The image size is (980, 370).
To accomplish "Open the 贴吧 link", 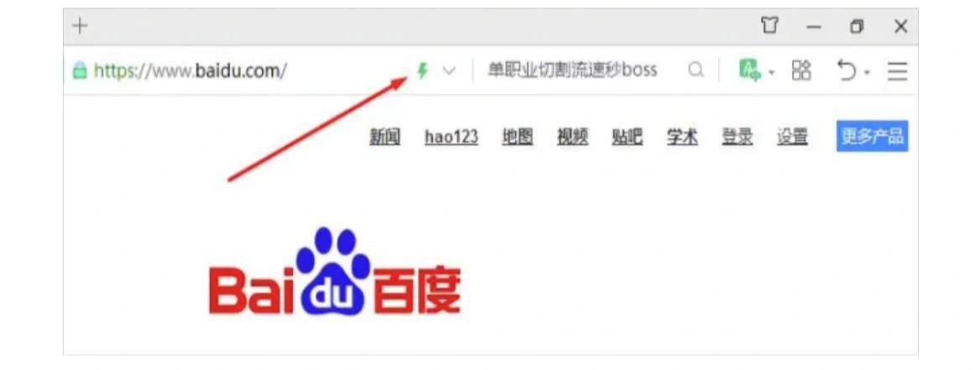I will tap(628, 137).
